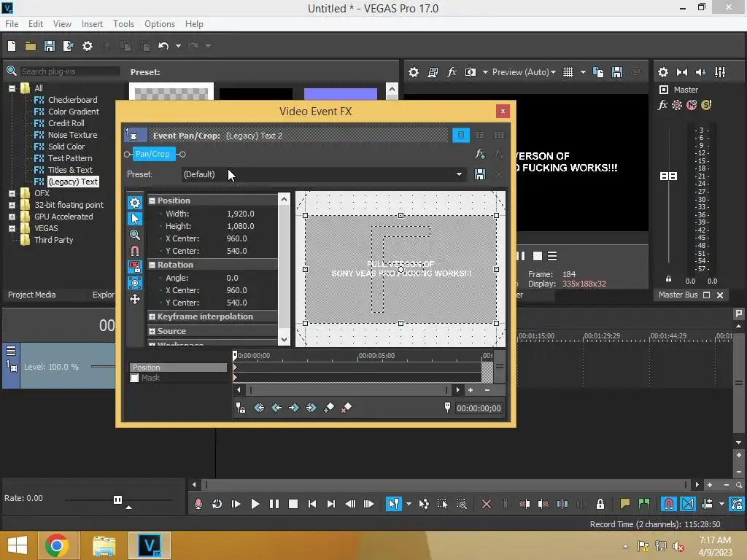Toggle Enable Snapping magnet on bottom toolbar

tap(669, 504)
